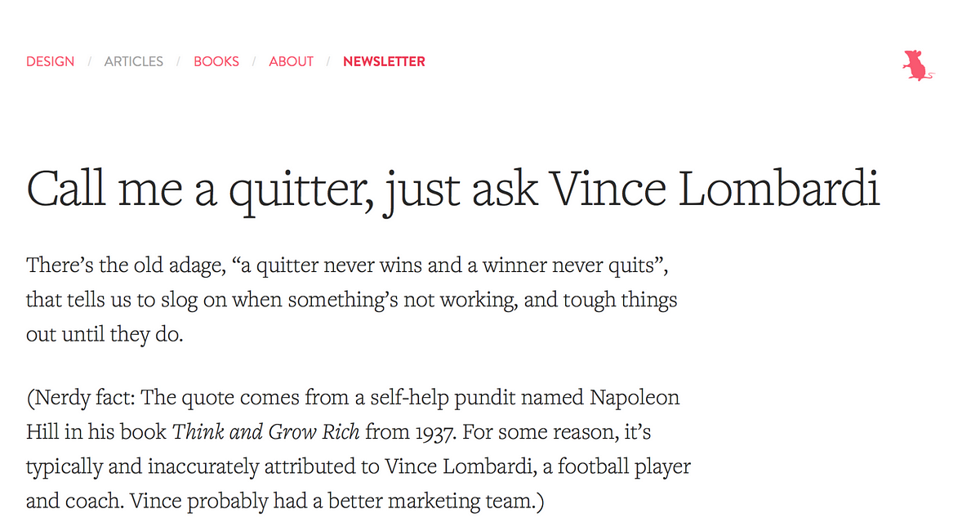The image size is (980, 531).
Task: Click the article headline about Vince Lombardi
Action: pos(453,190)
